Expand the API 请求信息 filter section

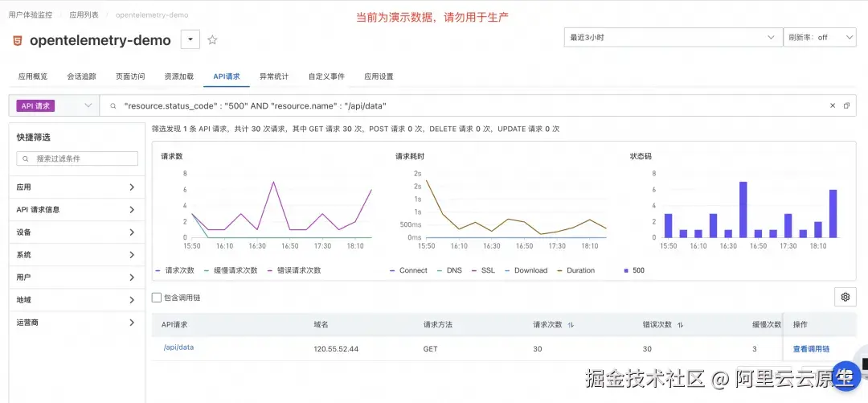[x=77, y=209]
